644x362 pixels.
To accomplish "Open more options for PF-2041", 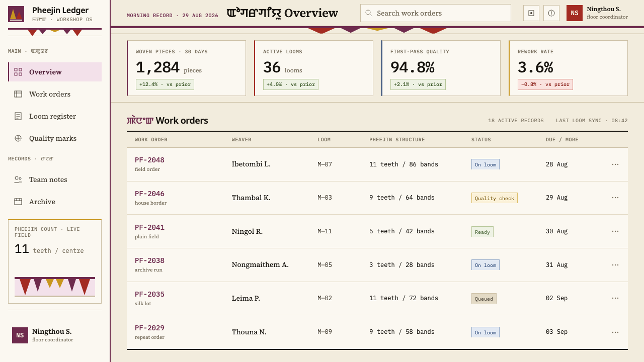I will (615, 231).
